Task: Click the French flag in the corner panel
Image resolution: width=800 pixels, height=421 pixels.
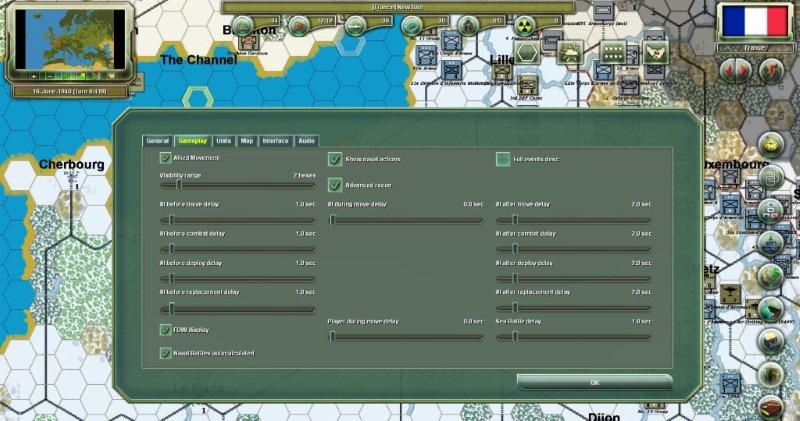Action: [755, 20]
